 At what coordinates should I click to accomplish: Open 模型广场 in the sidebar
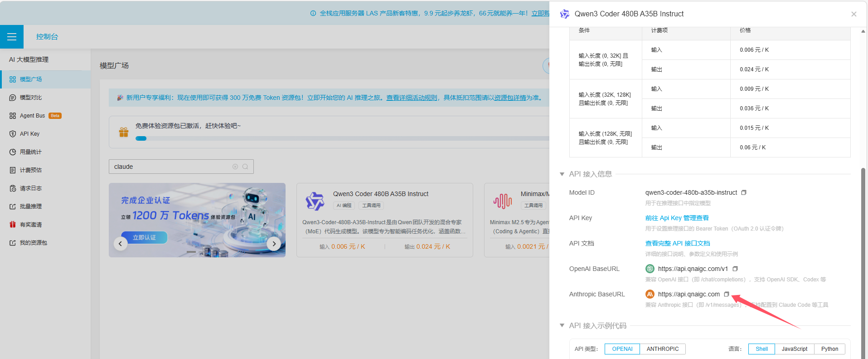[45, 79]
